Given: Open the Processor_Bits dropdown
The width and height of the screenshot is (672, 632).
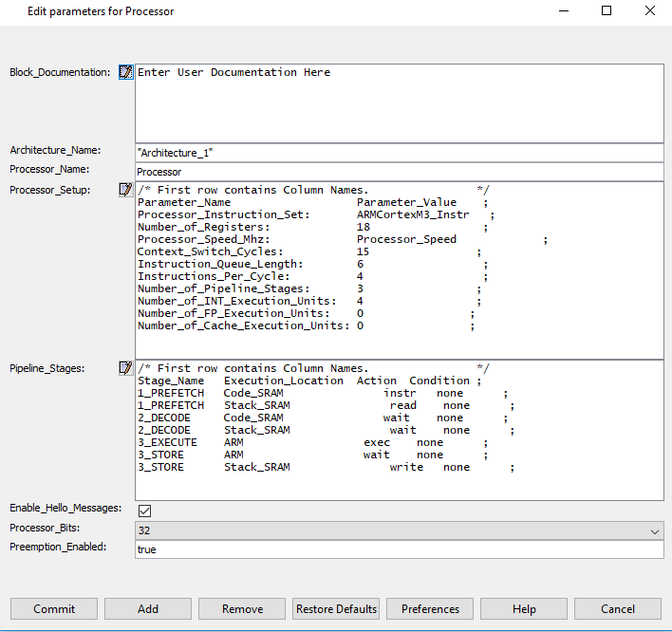Looking at the screenshot, I should [399, 530].
